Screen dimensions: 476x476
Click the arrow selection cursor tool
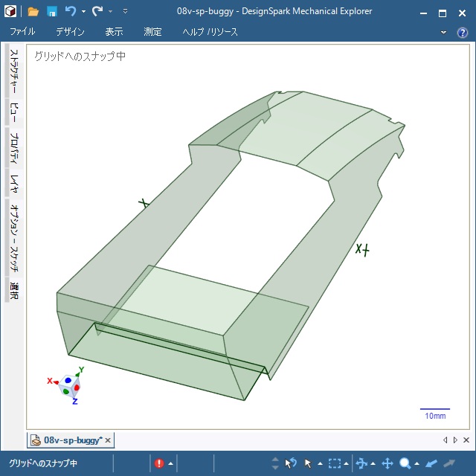click(309, 463)
